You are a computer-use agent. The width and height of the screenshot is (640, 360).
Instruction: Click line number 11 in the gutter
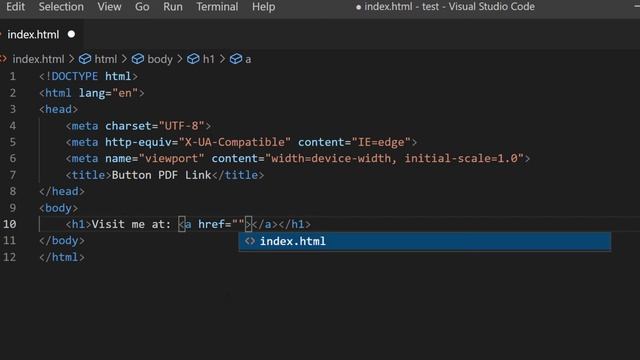click(x=9, y=240)
